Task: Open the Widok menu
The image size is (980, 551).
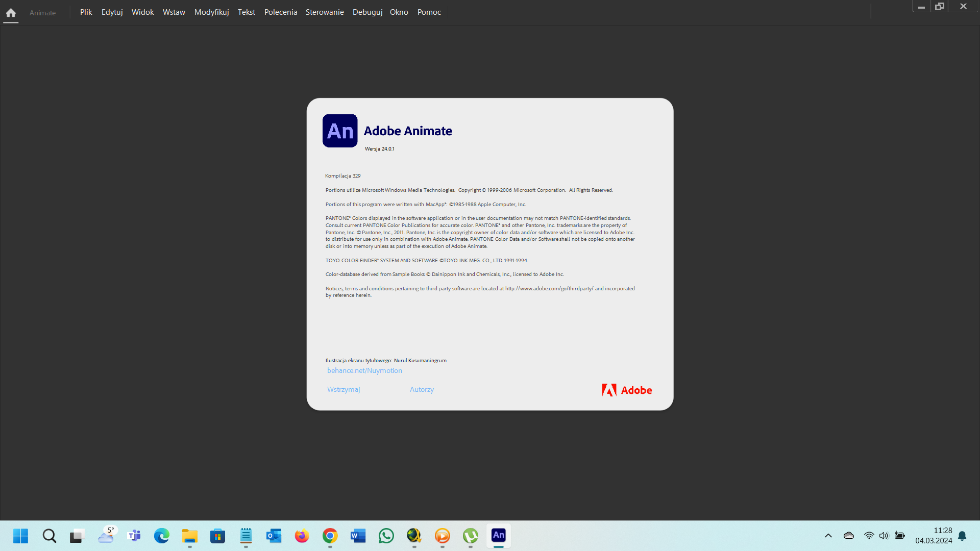Action: pos(143,12)
